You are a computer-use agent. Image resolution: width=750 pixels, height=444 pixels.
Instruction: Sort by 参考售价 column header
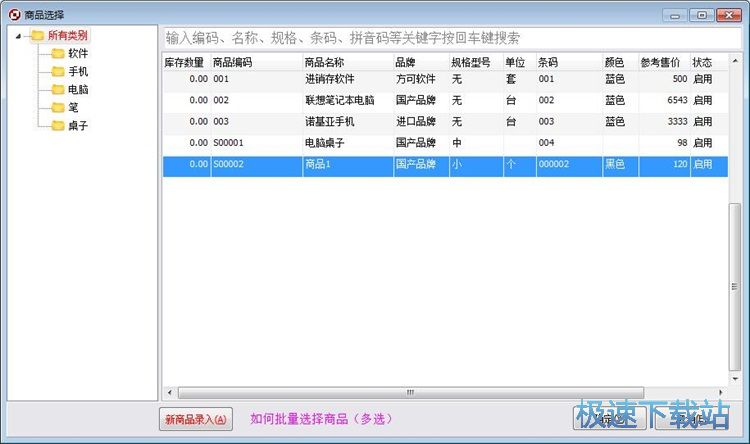tap(664, 62)
